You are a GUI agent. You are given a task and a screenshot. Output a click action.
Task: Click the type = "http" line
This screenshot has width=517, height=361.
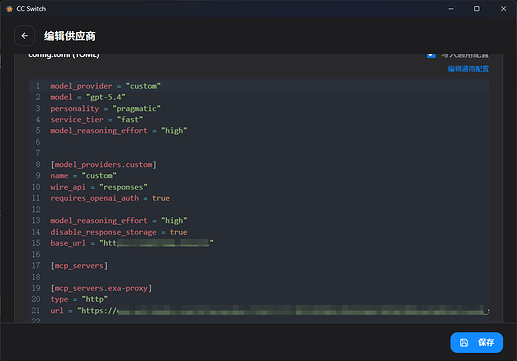click(x=79, y=299)
